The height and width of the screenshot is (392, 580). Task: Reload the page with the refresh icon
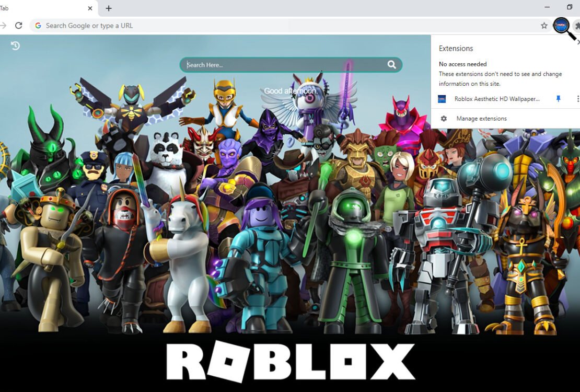pos(18,26)
